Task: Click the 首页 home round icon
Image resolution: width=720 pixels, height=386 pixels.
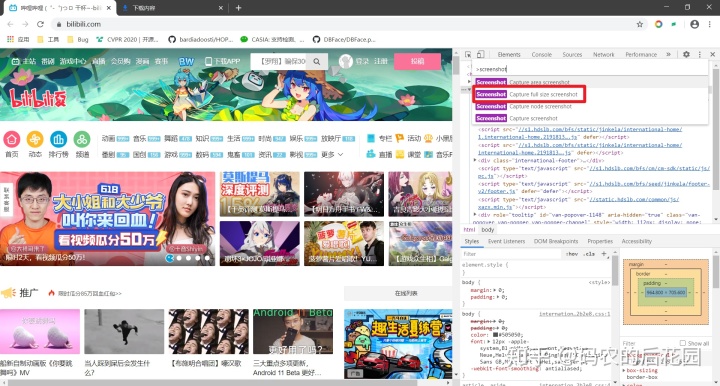Action: [11, 139]
